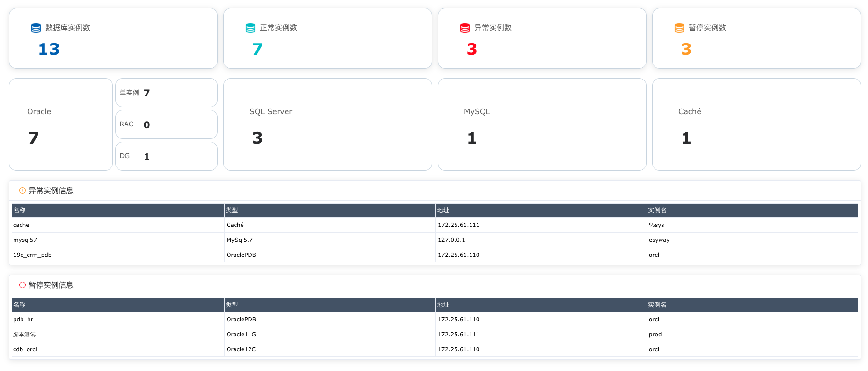Click the 暂停实例信息 section title

(x=51, y=285)
